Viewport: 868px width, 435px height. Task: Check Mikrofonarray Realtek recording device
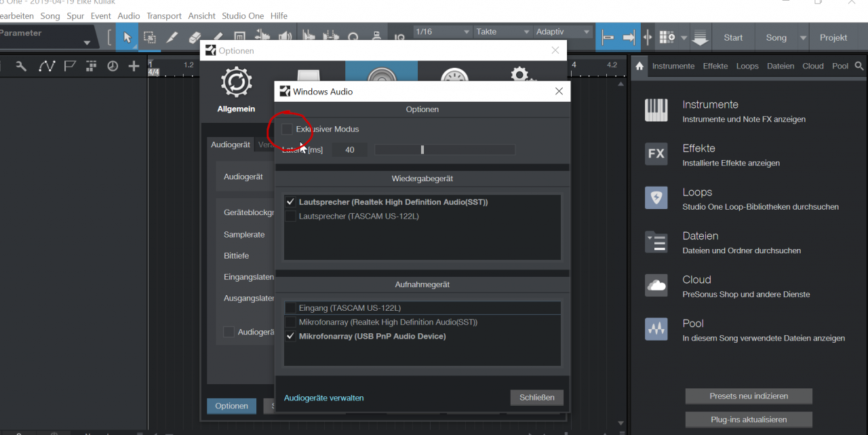coord(290,322)
